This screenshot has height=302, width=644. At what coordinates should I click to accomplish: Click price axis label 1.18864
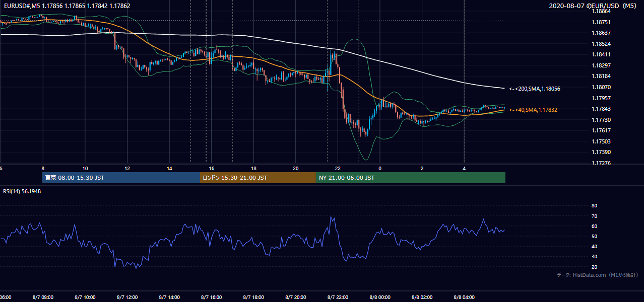point(602,12)
